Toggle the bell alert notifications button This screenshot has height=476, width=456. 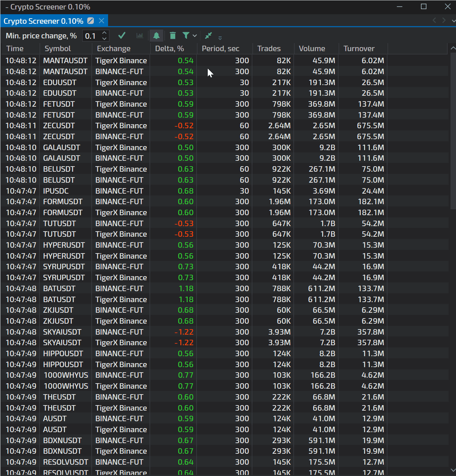pos(156,35)
